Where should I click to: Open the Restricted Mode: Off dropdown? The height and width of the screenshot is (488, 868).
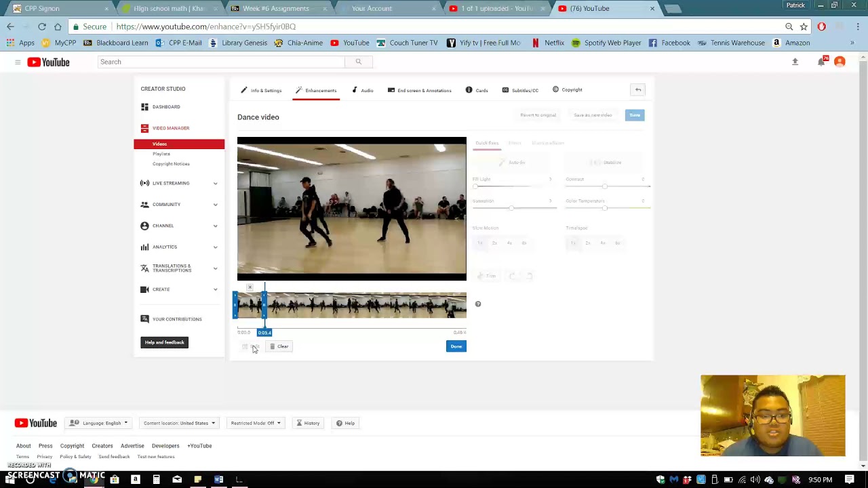pos(255,423)
